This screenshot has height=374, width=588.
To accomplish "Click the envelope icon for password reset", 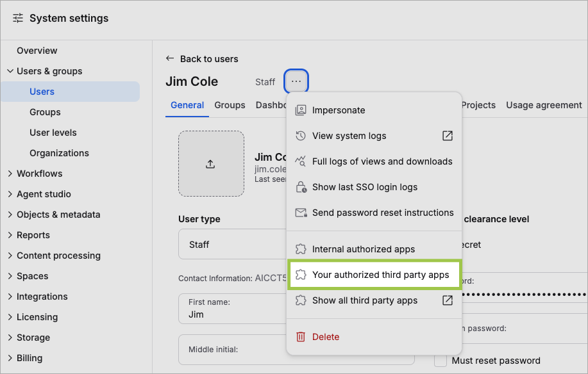I will (x=301, y=213).
